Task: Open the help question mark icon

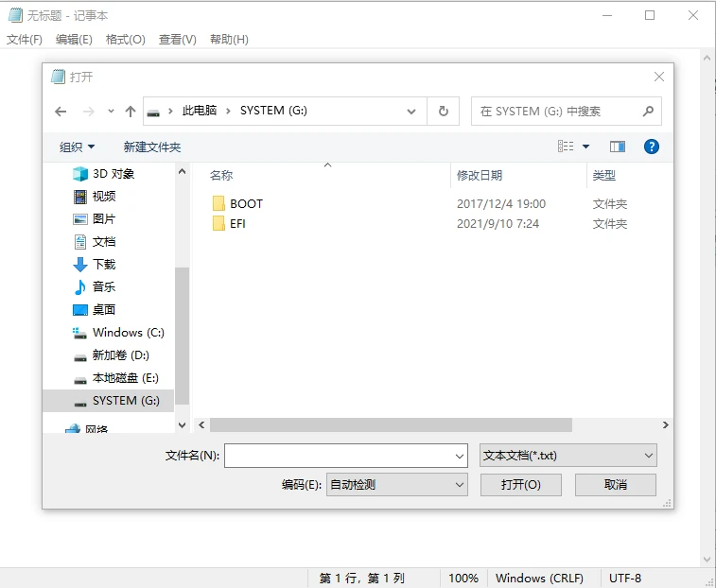Action: click(651, 147)
